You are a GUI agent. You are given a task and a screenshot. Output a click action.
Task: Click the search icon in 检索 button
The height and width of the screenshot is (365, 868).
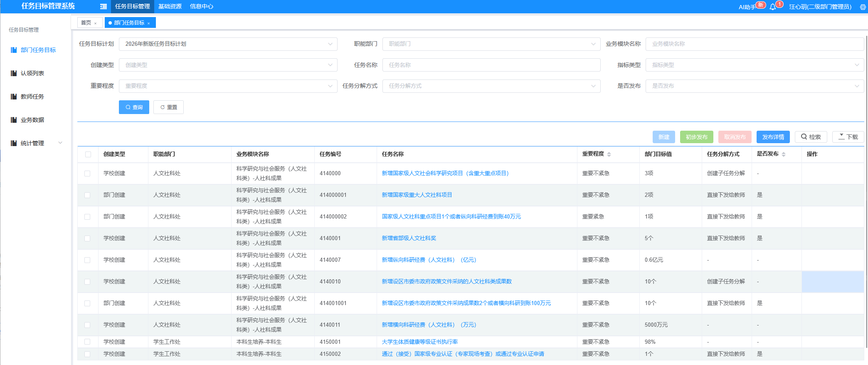click(x=804, y=137)
